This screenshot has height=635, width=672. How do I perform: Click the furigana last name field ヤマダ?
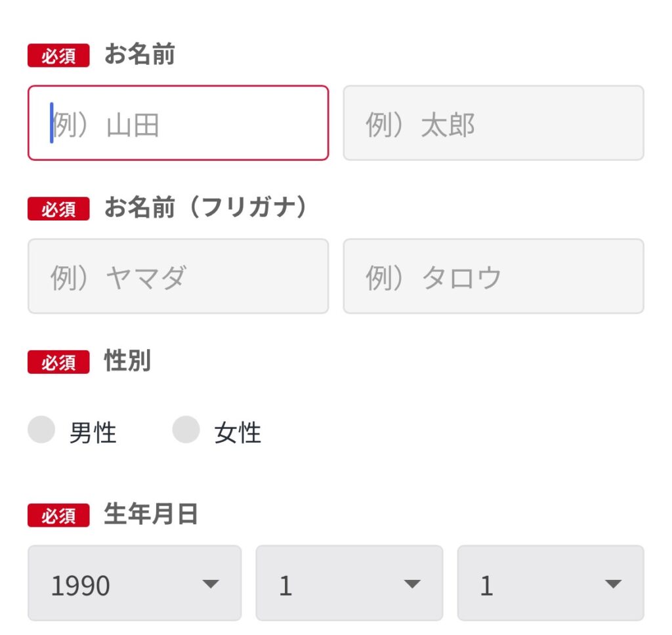[x=178, y=276]
